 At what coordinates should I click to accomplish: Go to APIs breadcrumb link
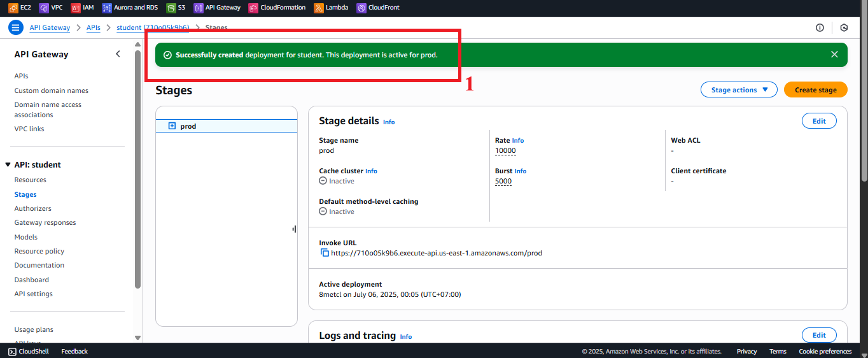coord(94,27)
